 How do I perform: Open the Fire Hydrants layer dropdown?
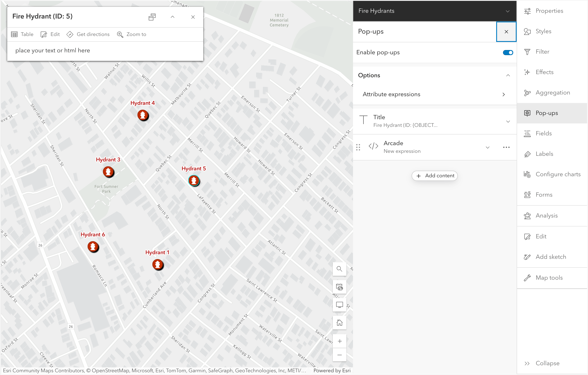point(508,11)
